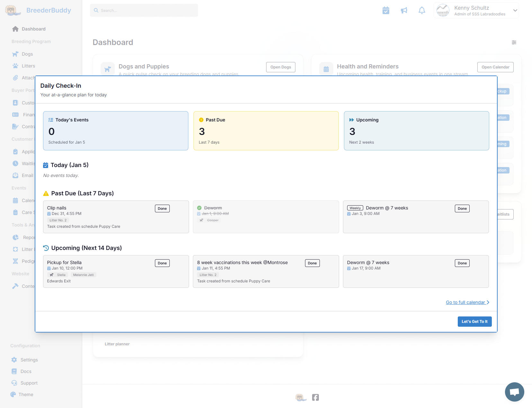Select Dashboard in the sidebar menu
The width and height of the screenshot is (532, 408).
(x=33, y=29)
